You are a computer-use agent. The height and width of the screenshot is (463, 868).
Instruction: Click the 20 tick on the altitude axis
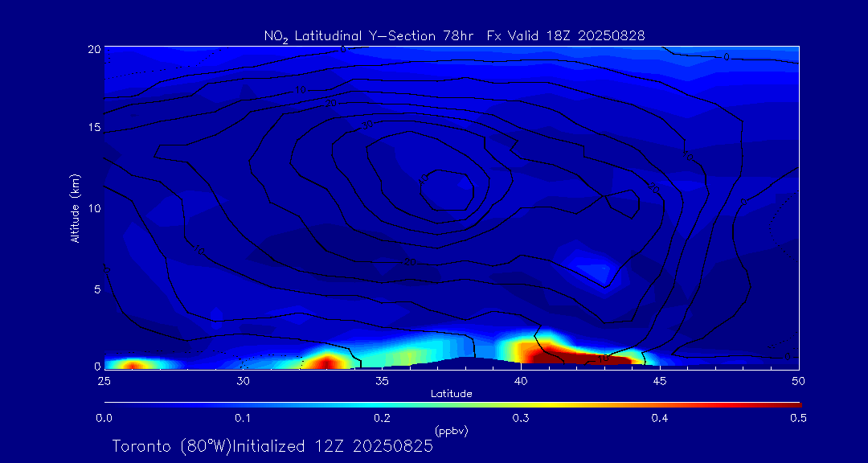(92, 48)
